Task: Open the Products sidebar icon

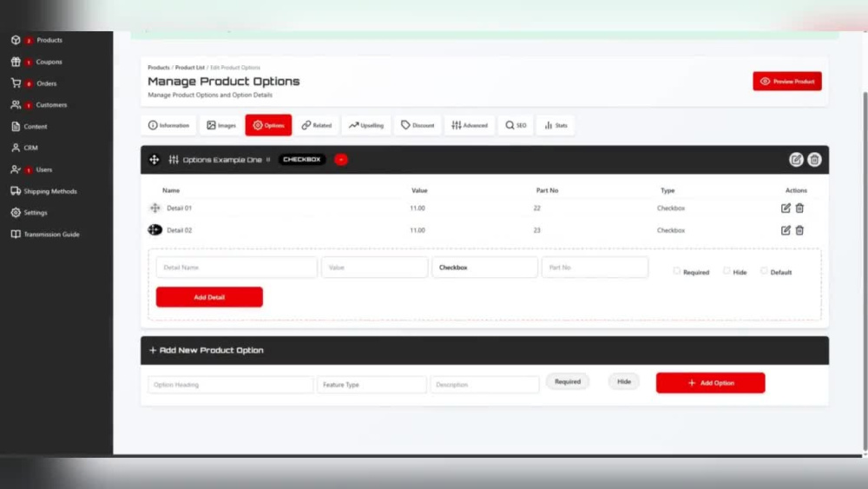Action: click(16, 40)
